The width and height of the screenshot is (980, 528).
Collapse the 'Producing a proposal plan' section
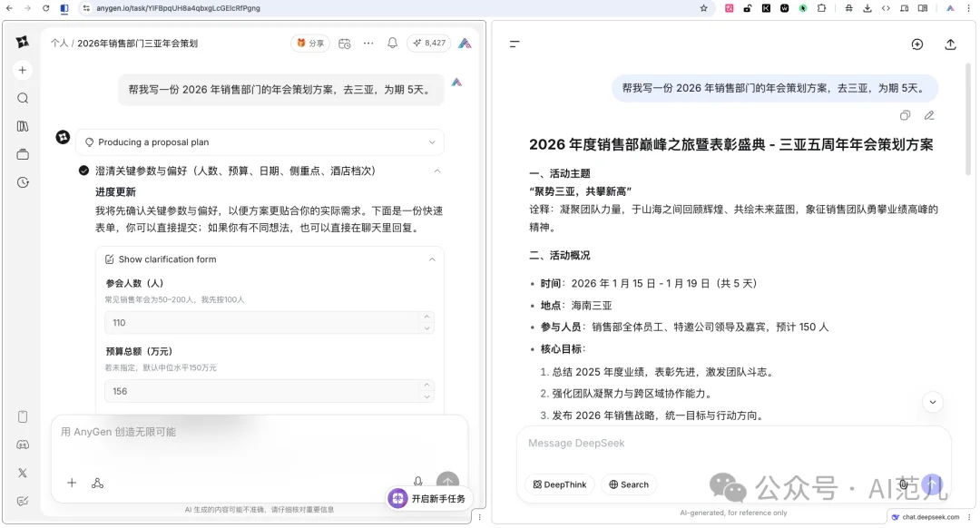(433, 142)
